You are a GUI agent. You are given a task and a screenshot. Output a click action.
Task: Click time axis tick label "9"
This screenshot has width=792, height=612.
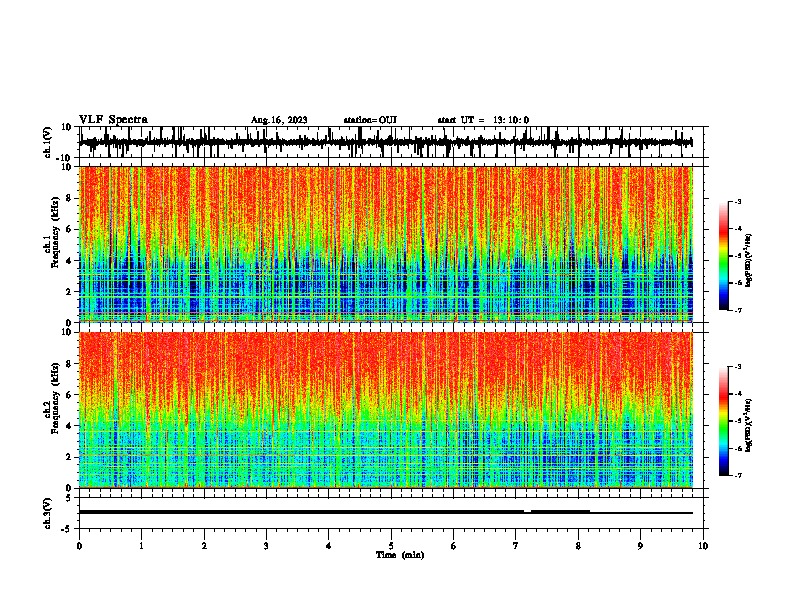640,546
